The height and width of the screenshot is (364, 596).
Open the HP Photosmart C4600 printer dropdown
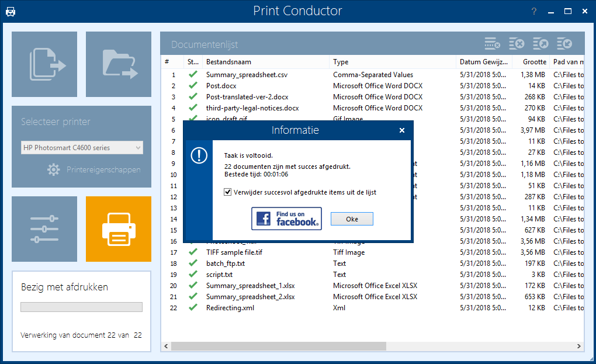[x=82, y=148]
